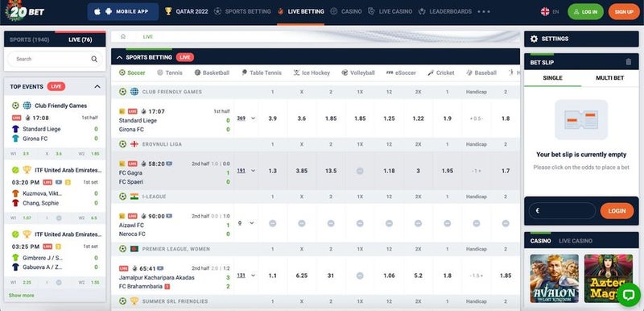The image size is (644, 311).
Task: Go to Sports Betting section
Action: point(242,11)
